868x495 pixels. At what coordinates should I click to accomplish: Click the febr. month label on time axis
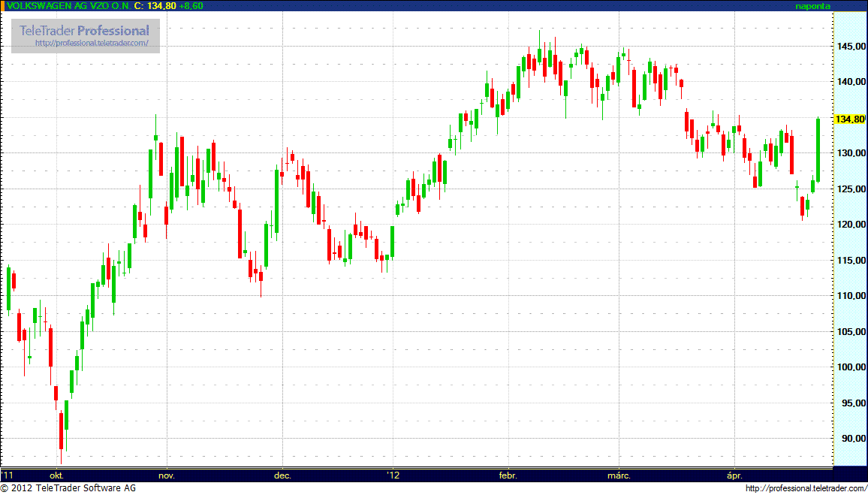click(508, 475)
